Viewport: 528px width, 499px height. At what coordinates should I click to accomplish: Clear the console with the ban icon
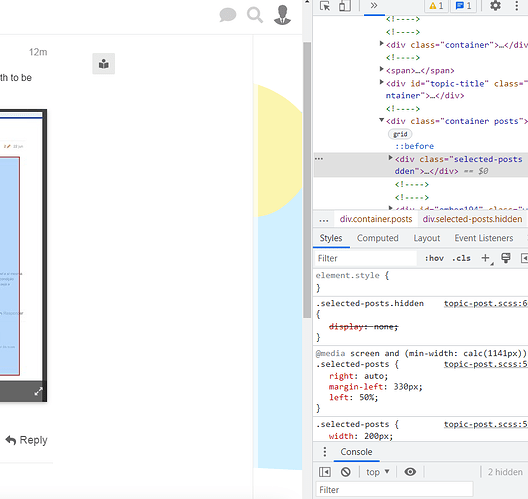tap(345, 472)
